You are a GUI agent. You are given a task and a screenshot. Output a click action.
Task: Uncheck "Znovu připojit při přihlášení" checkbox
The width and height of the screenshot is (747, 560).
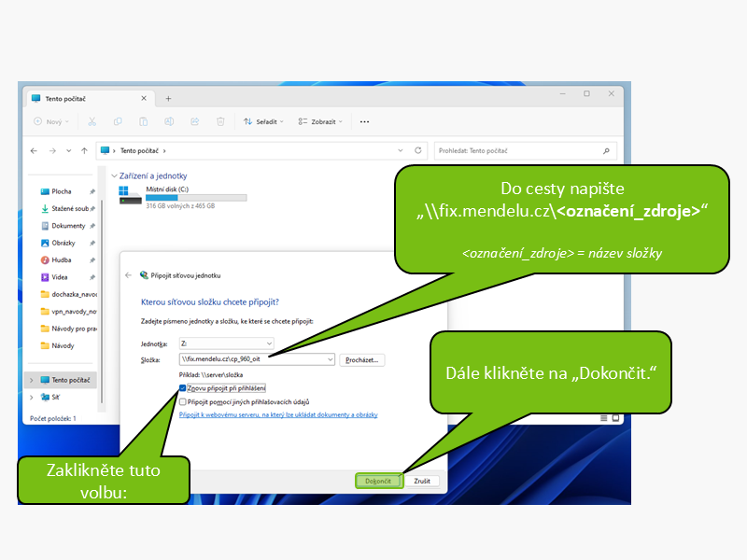[183, 388]
